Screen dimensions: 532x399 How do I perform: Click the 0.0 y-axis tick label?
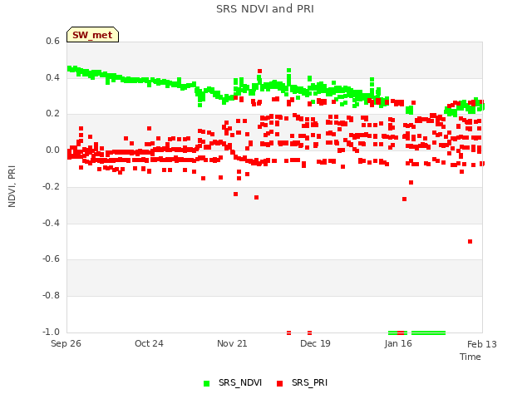point(52,150)
